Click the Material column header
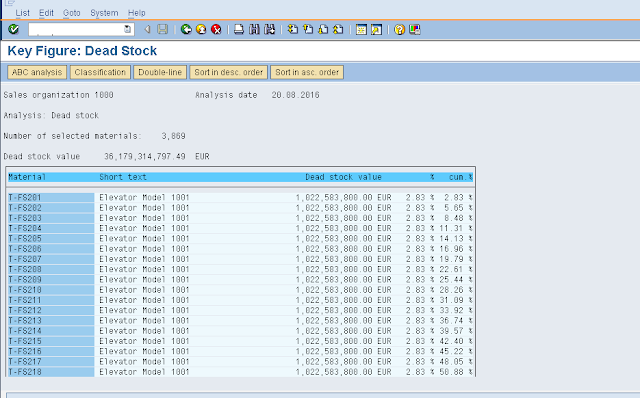The image size is (640, 398). coord(27,177)
